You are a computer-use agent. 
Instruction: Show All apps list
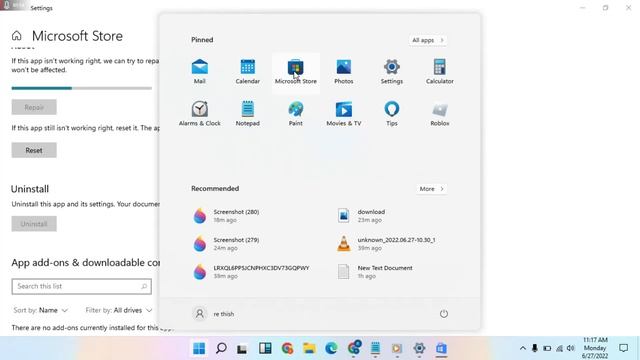(x=428, y=40)
